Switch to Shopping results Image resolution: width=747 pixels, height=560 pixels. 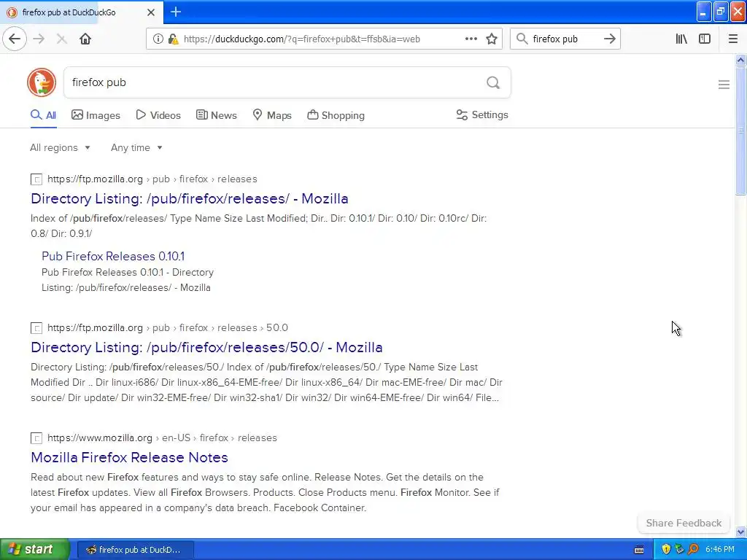click(336, 115)
